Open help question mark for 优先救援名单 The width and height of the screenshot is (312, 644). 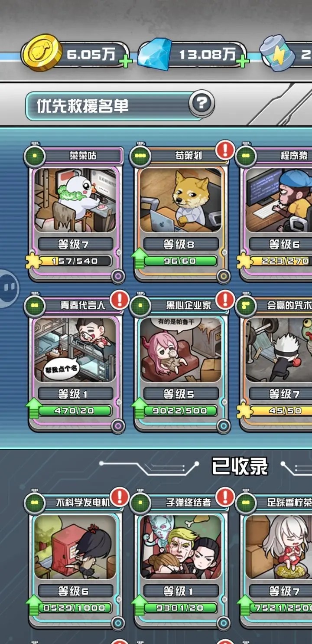click(201, 103)
